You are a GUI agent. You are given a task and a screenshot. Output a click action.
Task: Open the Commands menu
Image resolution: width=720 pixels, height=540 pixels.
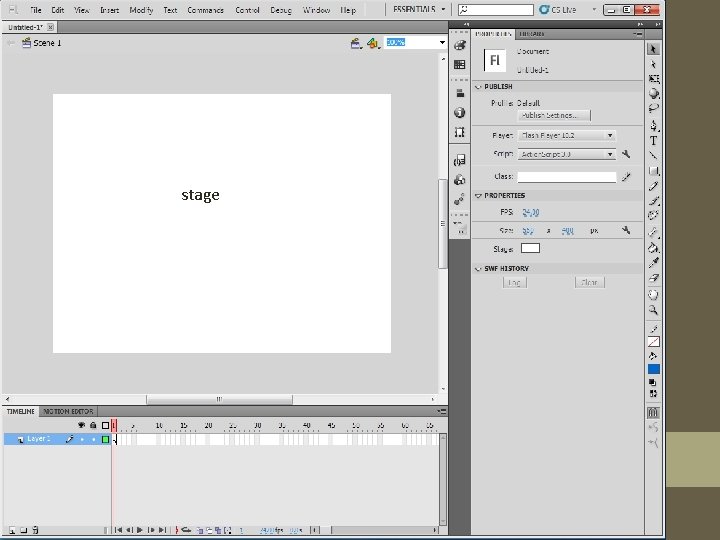205,10
